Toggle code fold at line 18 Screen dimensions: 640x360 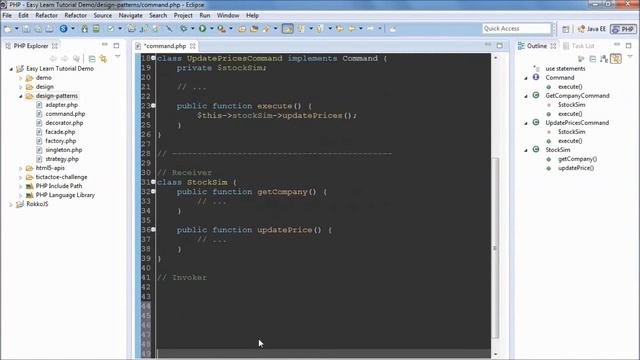coord(153,58)
